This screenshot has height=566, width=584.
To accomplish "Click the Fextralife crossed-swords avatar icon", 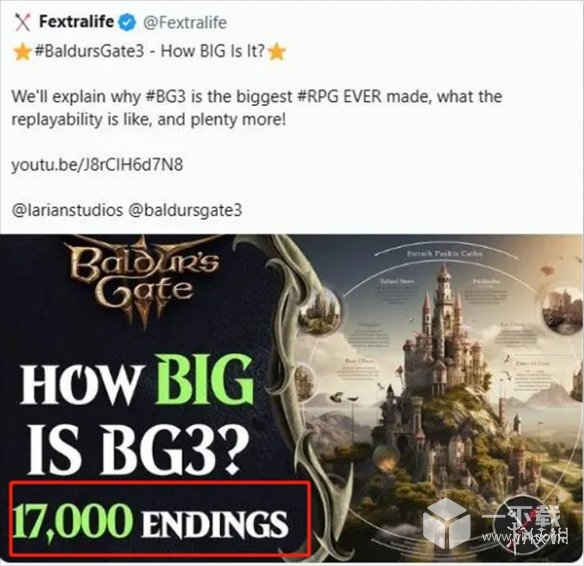I will 22,22.
